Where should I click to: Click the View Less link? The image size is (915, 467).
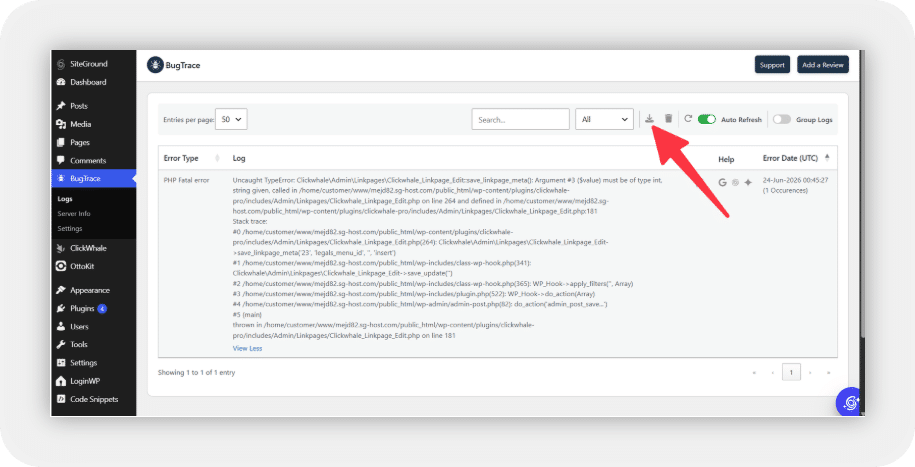tap(247, 348)
